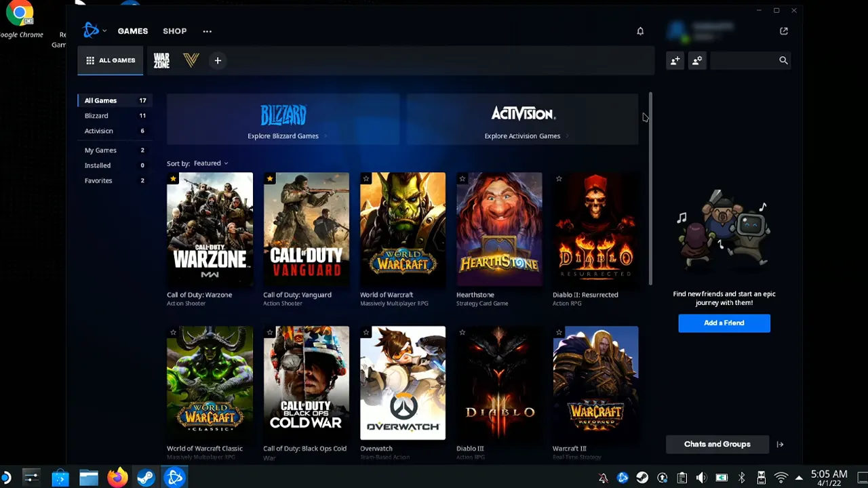Open World of Warcraft Classic cover art

pos(210,383)
